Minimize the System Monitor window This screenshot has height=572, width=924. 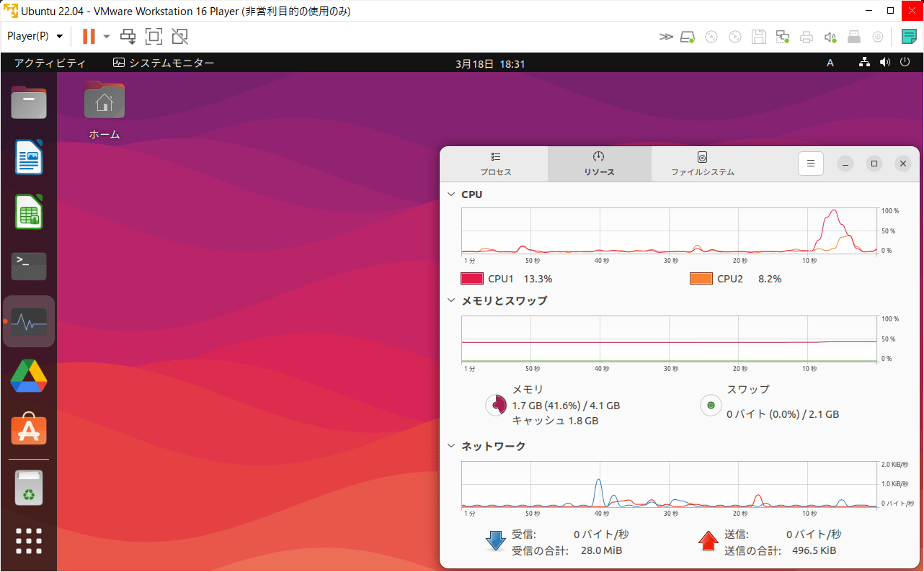point(846,164)
